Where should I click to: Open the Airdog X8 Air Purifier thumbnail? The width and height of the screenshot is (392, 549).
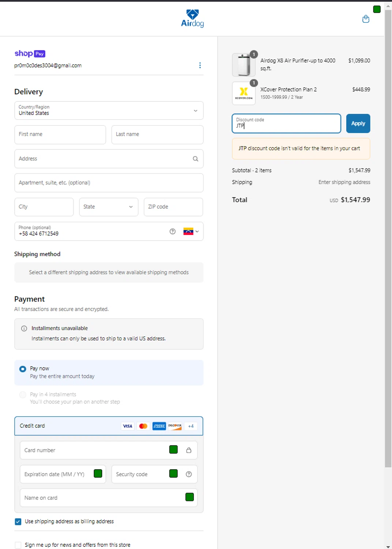244,65
